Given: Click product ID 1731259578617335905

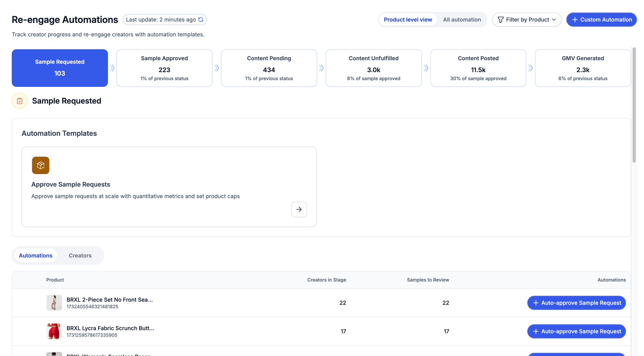Looking at the screenshot, I should 92,335.
